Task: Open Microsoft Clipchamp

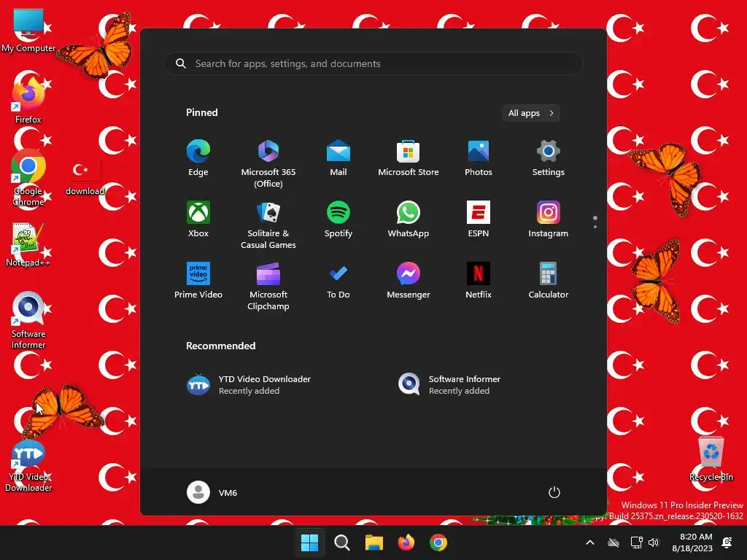Action: 268,286
